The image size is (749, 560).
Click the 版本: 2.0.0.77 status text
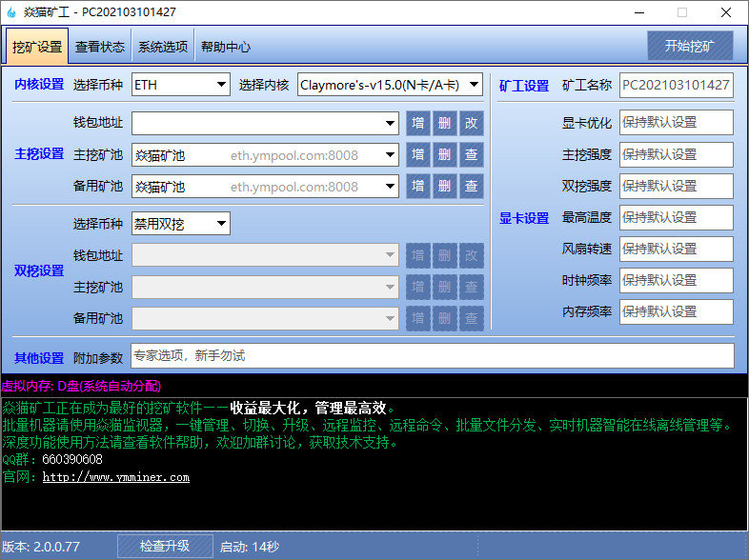coord(41,546)
